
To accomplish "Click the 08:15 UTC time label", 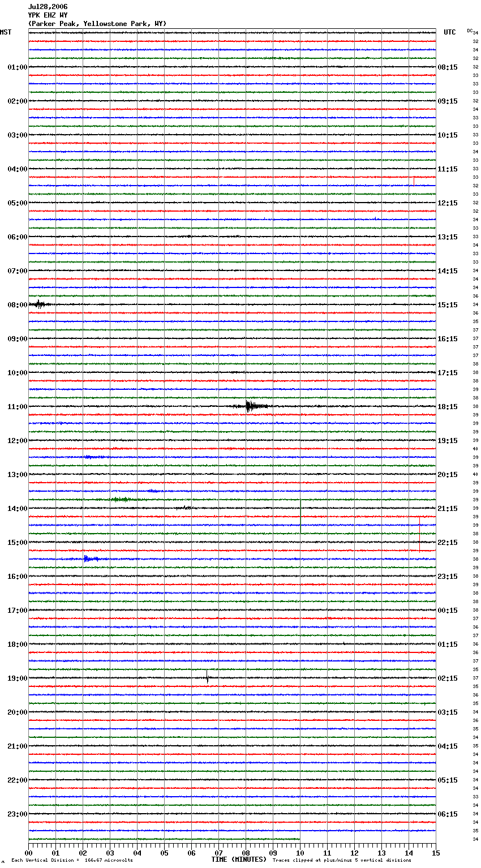I will (x=448, y=67).
